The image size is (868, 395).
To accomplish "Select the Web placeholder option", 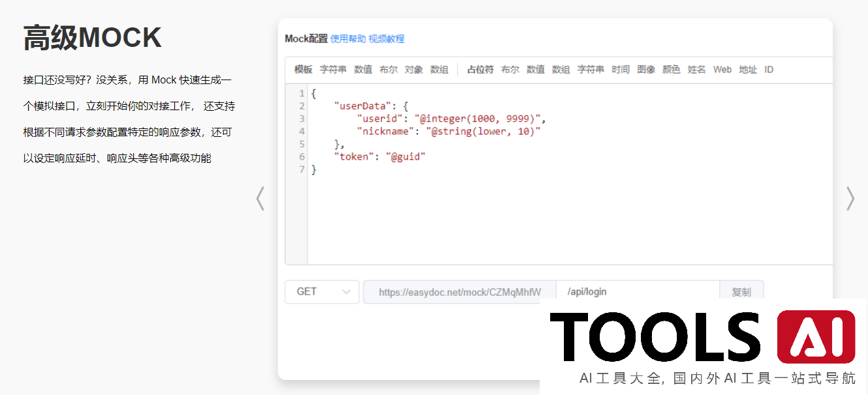I will coord(722,70).
